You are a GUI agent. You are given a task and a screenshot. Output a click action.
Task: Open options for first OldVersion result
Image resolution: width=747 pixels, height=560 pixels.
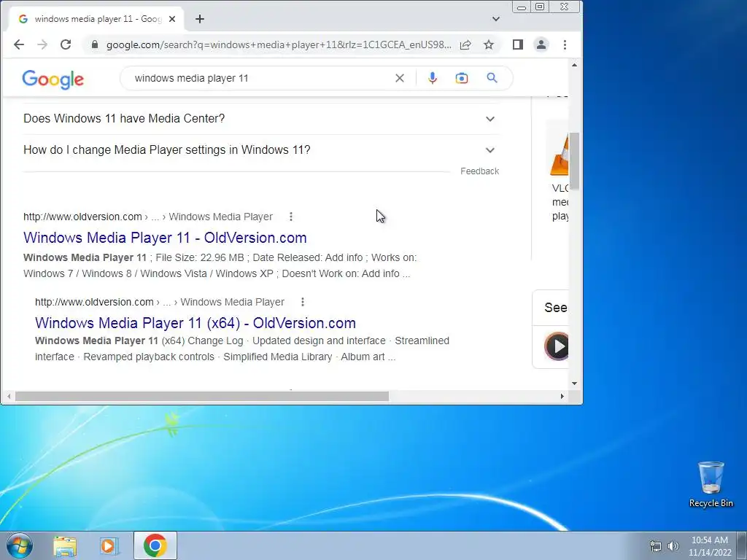pos(290,217)
